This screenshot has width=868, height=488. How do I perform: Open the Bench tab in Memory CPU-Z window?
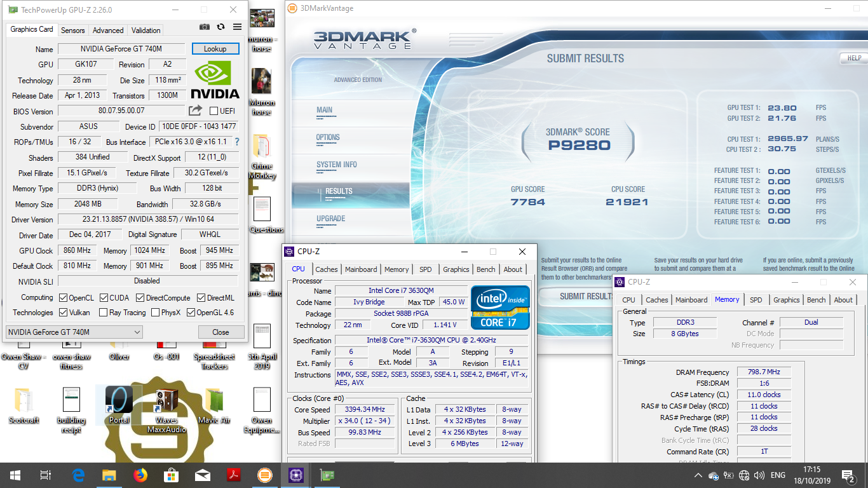pos(817,300)
